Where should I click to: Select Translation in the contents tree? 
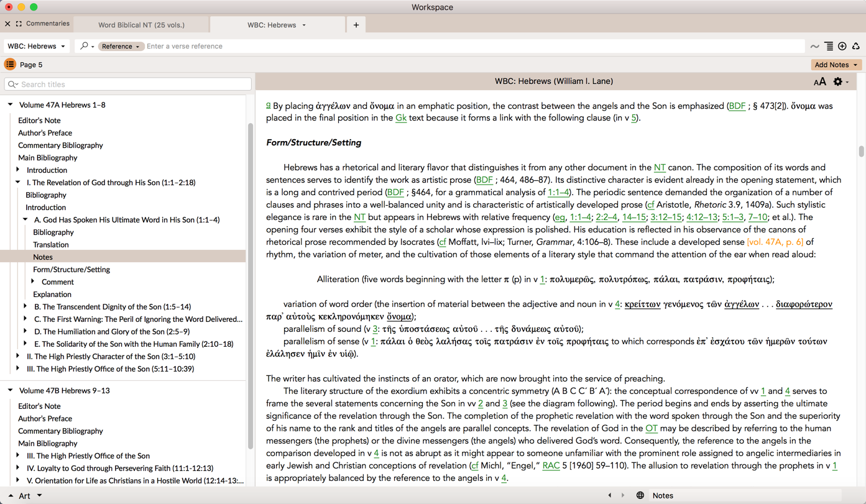click(x=51, y=244)
